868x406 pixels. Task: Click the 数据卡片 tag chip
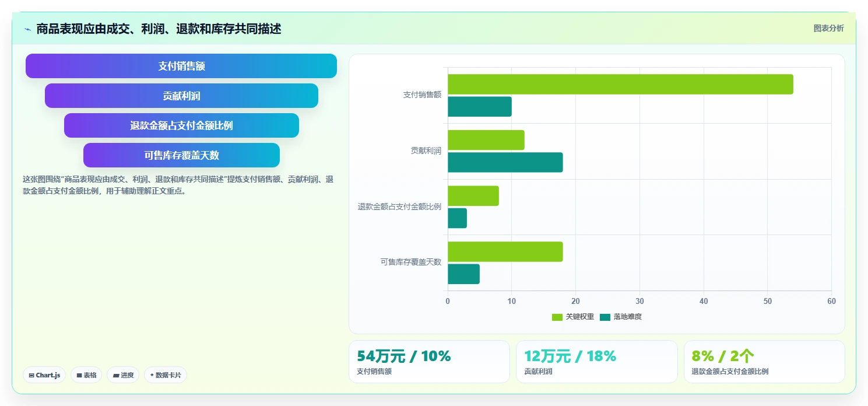point(166,375)
